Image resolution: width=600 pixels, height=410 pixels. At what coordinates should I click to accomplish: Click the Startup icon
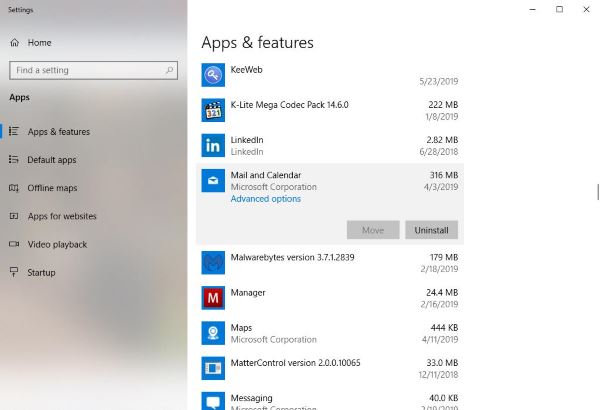coord(14,272)
